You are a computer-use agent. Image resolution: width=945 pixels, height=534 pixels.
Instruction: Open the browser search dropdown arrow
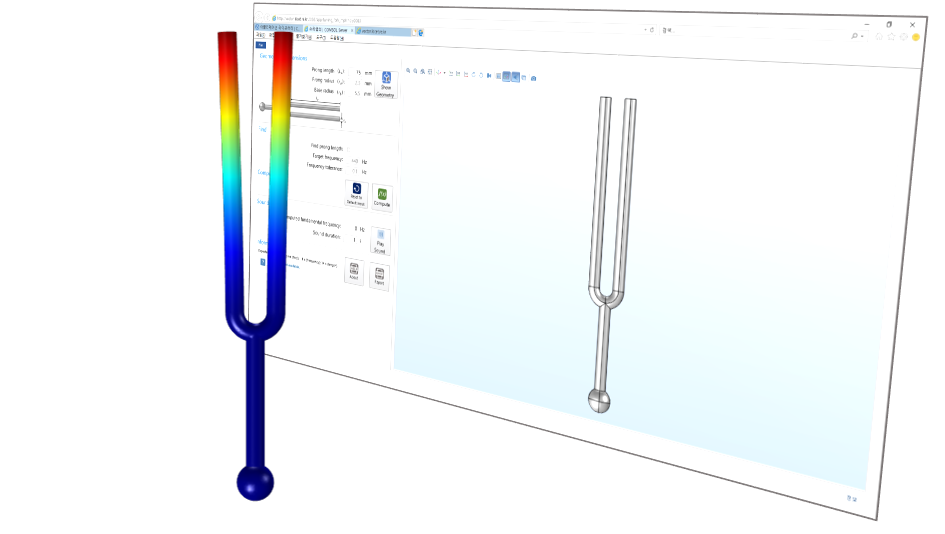click(863, 35)
